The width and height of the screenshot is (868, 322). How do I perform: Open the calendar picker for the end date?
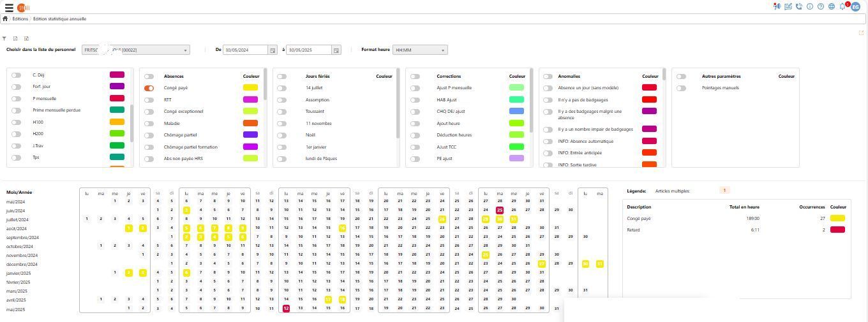click(336, 50)
